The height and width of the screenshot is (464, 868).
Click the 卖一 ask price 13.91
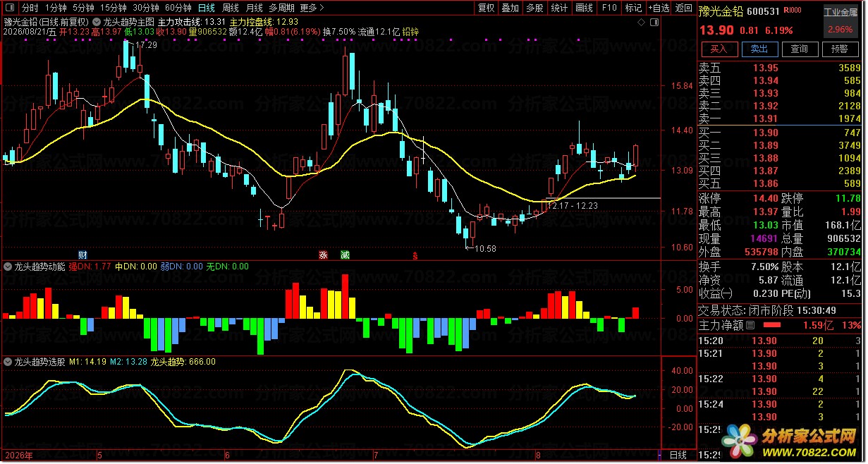click(766, 119)
